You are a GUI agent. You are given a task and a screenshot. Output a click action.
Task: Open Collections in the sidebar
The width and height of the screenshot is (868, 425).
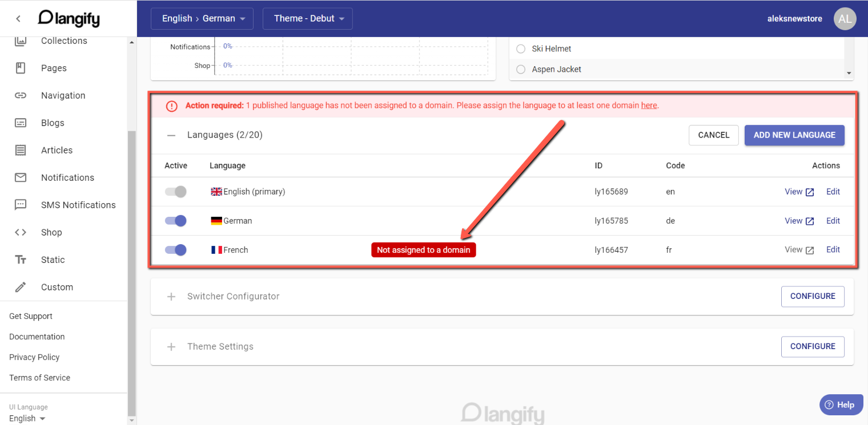64,41
